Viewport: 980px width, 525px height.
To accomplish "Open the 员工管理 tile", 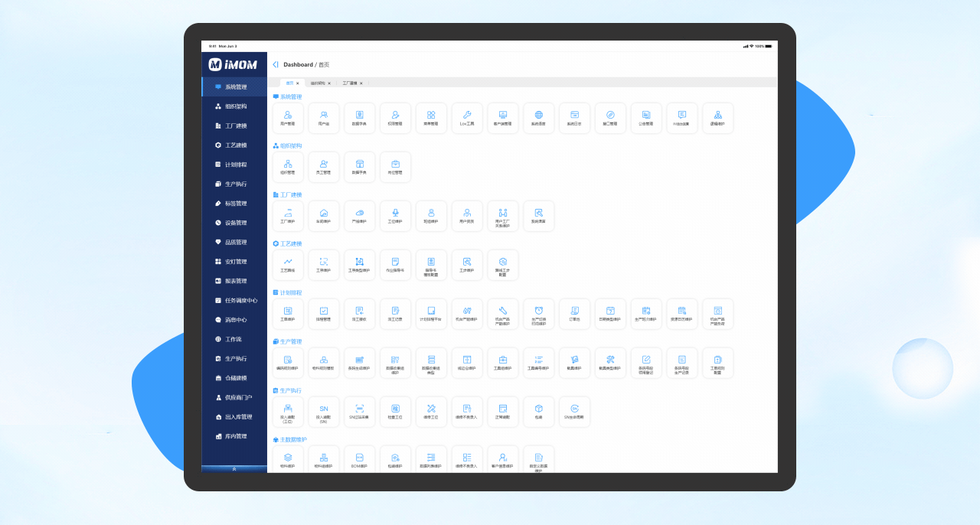I will pyautogui.click(x=324, y=167).
